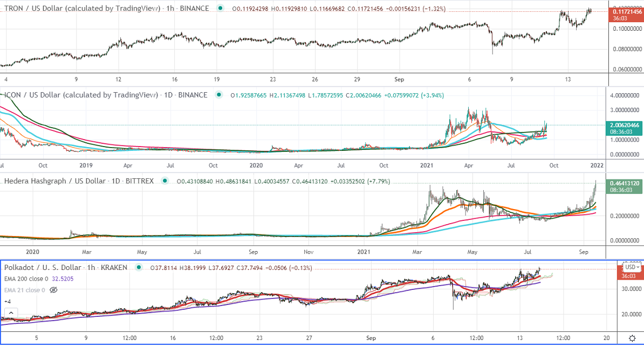This screenshot has width=644, height=347.
Task: Click the ICON high value H2.11367498
Action: [287, 95]
